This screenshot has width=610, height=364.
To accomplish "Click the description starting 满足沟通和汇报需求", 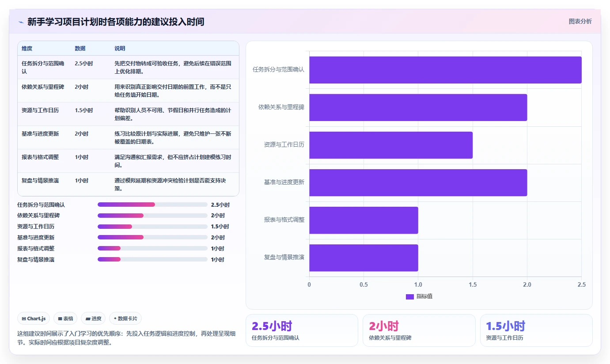I will 173,161.
